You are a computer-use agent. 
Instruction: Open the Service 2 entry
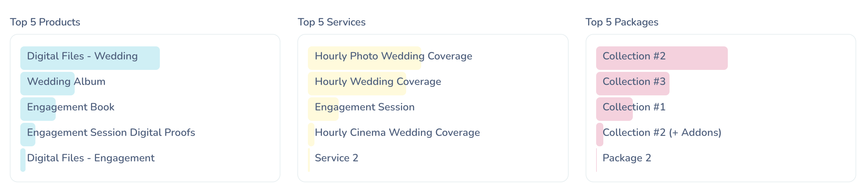pos(336,158)
